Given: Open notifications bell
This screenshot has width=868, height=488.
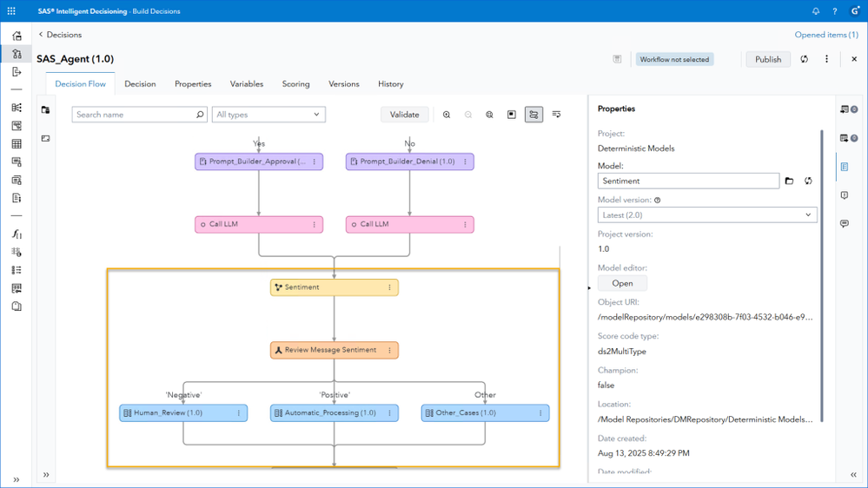Looking at the screenshot, I should (815, 11).
